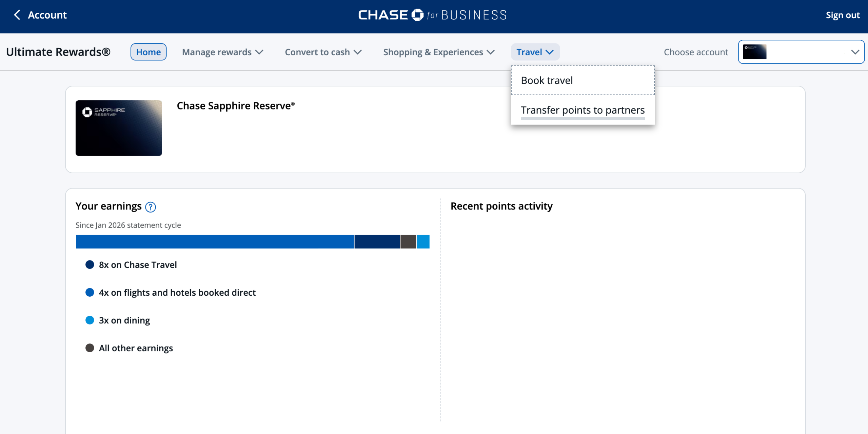This screenshot has height=434, width=868.
Task: Expand the Manage rewards dropdown
Action: [222, 52]
